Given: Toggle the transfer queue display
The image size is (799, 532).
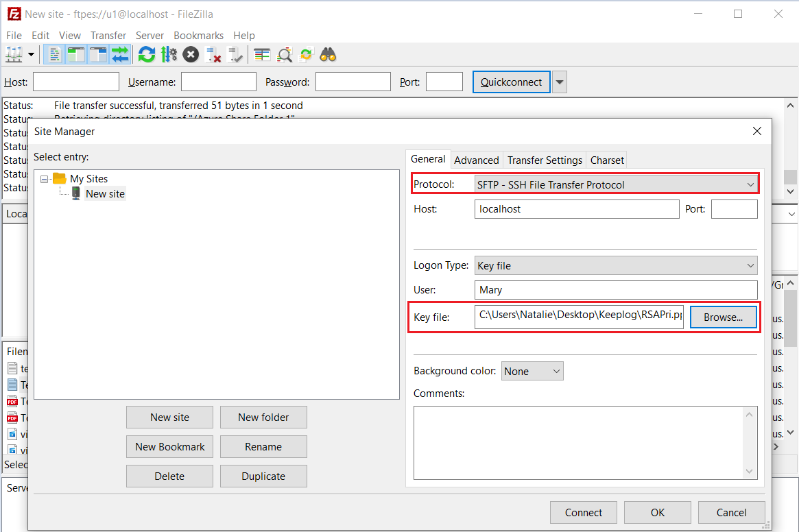Looking at the screenshot, I should point(120,55).
